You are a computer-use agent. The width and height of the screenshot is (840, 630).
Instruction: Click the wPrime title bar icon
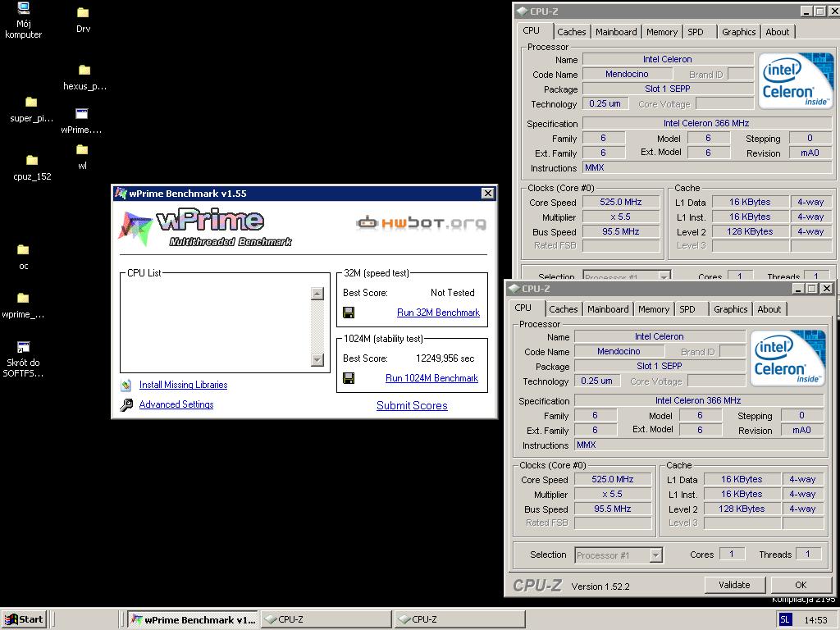121,194
